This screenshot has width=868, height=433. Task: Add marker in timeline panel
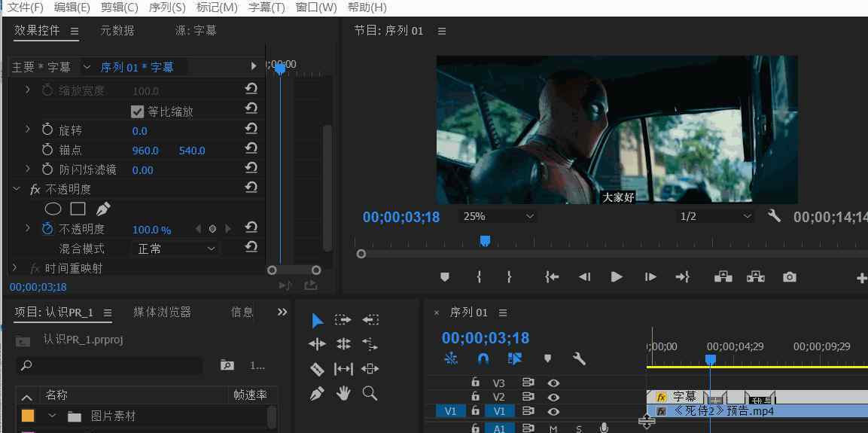(547, 358)
